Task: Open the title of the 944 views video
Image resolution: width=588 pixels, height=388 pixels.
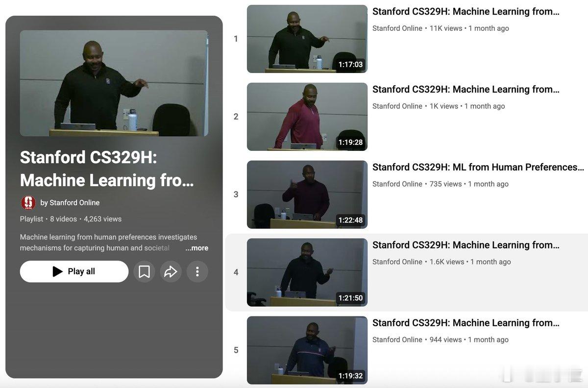Action: coord(465,323)
